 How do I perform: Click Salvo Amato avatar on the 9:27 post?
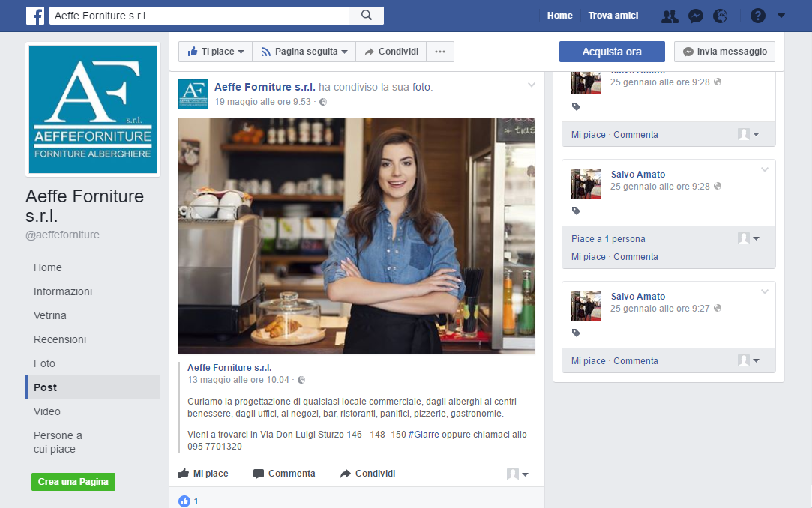pyautogui.click(x=586, y=305)
